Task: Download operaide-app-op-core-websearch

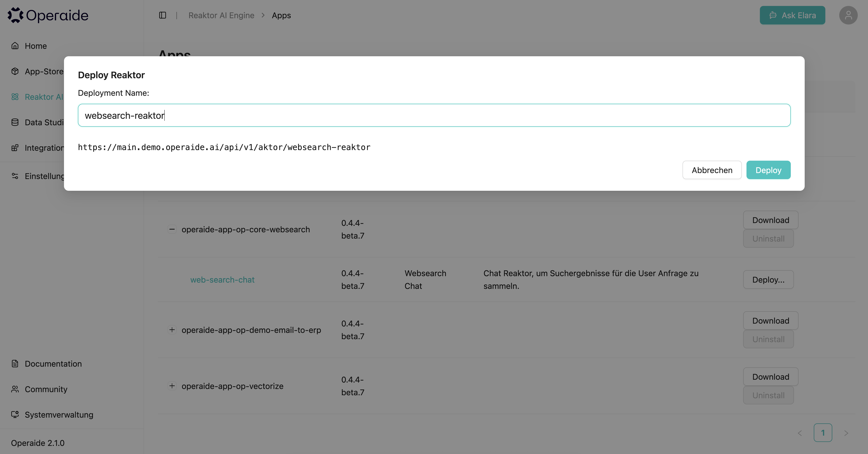Action: [771, 220]
